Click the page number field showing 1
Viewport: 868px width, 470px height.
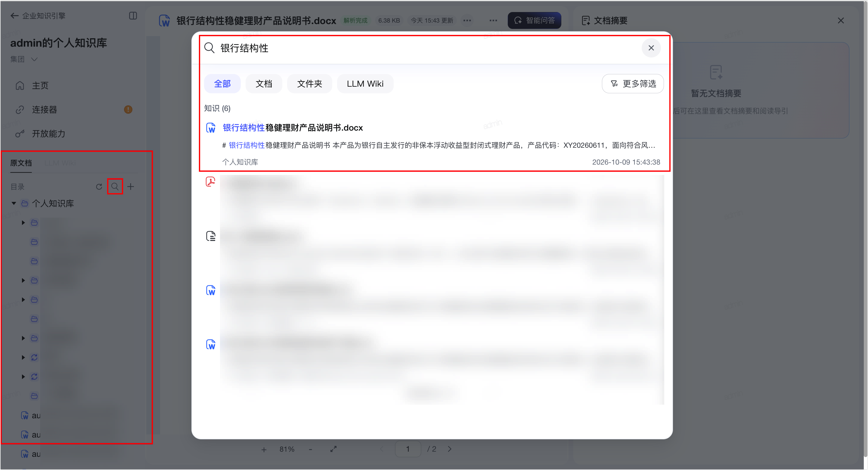[x=408, y=449]
